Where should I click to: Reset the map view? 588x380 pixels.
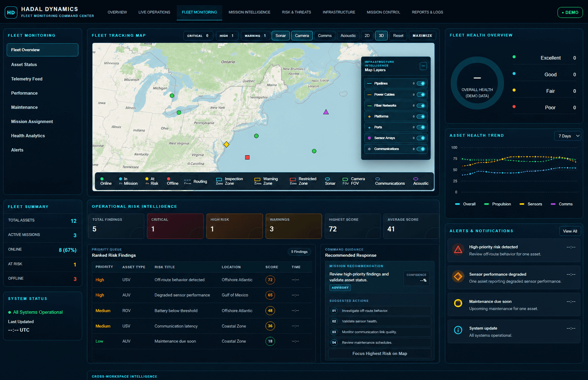tap(398, 35)
